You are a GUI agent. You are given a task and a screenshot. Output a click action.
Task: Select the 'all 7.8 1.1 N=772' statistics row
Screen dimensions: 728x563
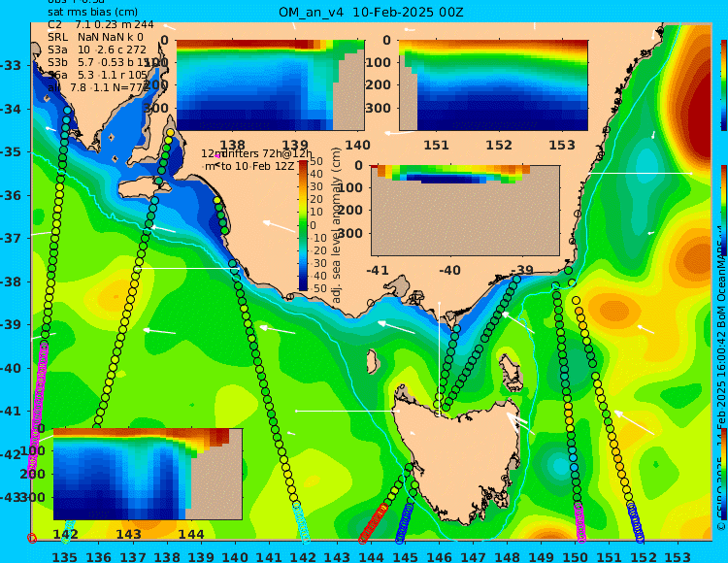click(98, 86)
